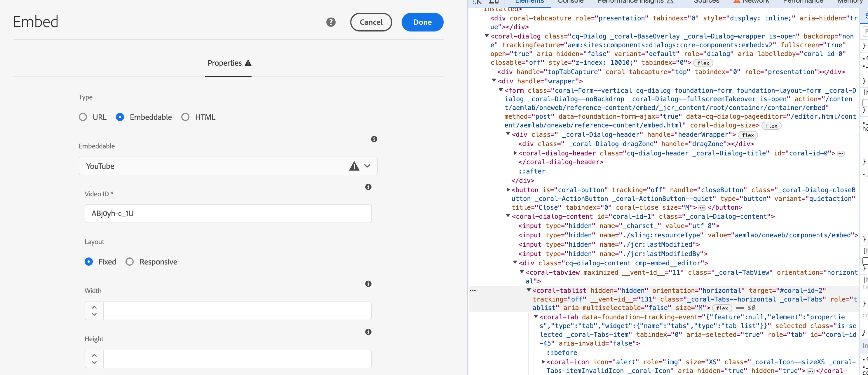Click info icon beside Video ID
Viewport: 868px width, 375px height.
pyautogui.click(x=368, y=187)
